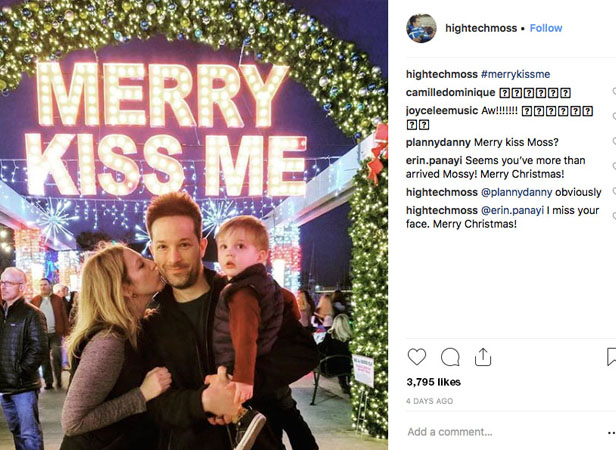Share the post with the upload arrow icon
This screenshot has height=450, width=616.
tap(483, 356)
